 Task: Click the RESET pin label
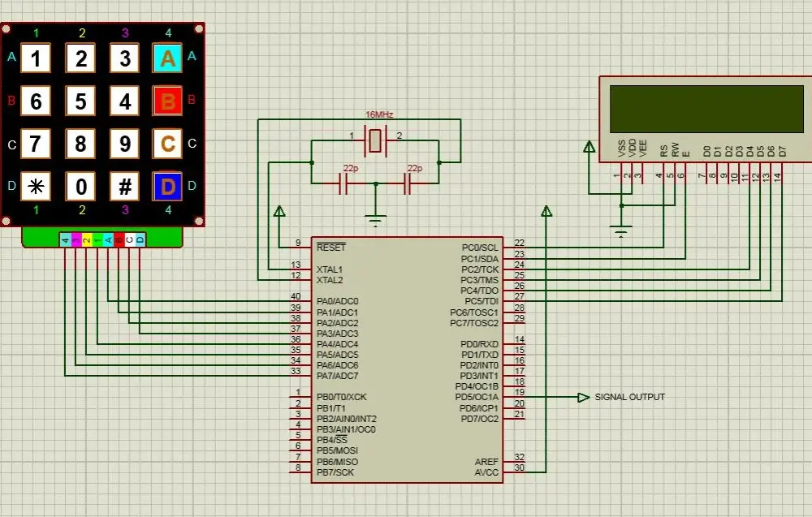coord(331,248)
